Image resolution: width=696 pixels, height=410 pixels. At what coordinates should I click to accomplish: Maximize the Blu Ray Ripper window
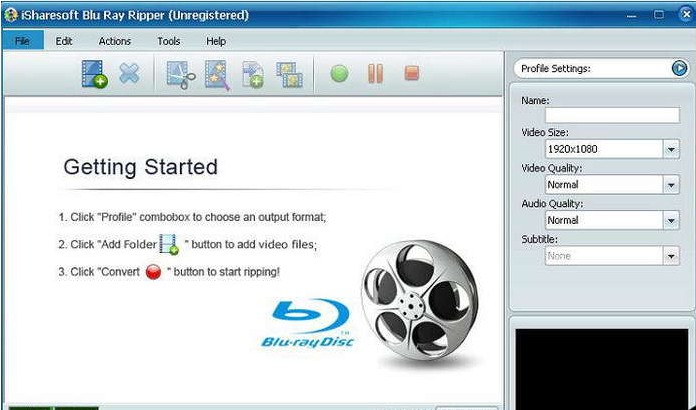coord(660,15)
